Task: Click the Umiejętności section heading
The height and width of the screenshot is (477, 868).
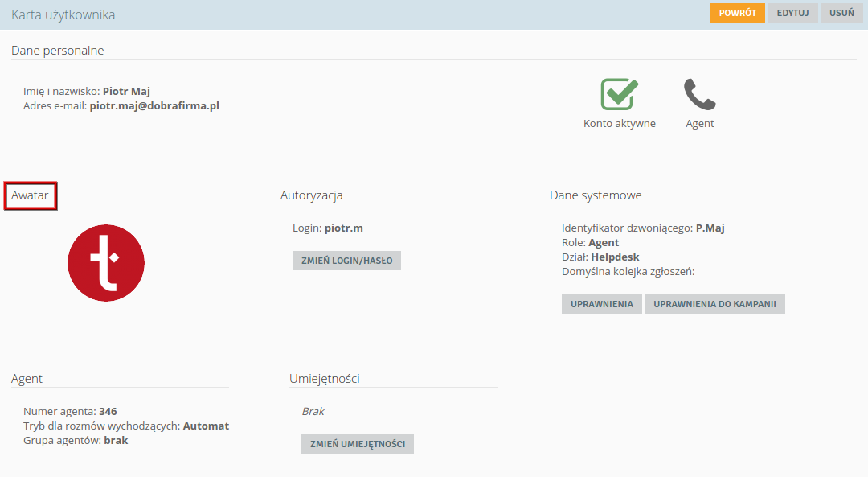Action: (325, 379)
